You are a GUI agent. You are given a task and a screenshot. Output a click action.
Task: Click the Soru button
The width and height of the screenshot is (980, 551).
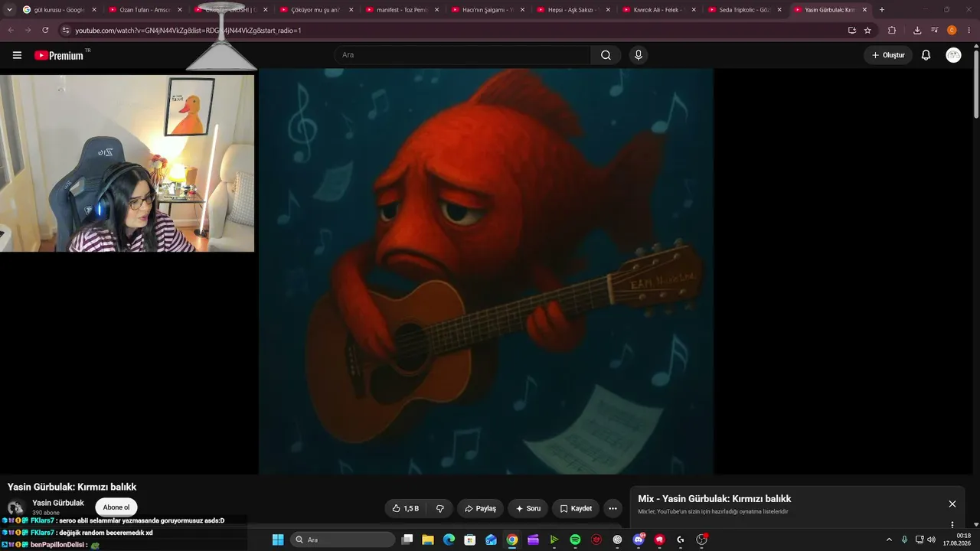(x=528, y=508)
